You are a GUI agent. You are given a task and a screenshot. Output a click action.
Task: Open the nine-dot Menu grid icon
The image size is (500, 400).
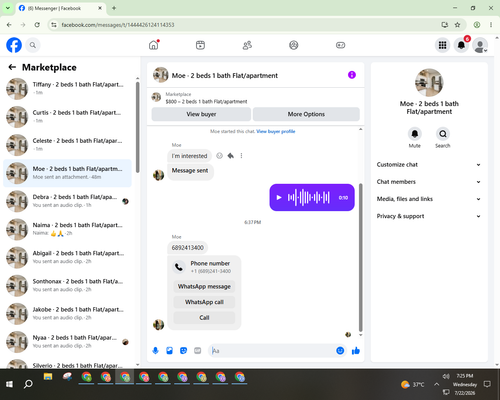pyautogui.click(x=442, y=45)
